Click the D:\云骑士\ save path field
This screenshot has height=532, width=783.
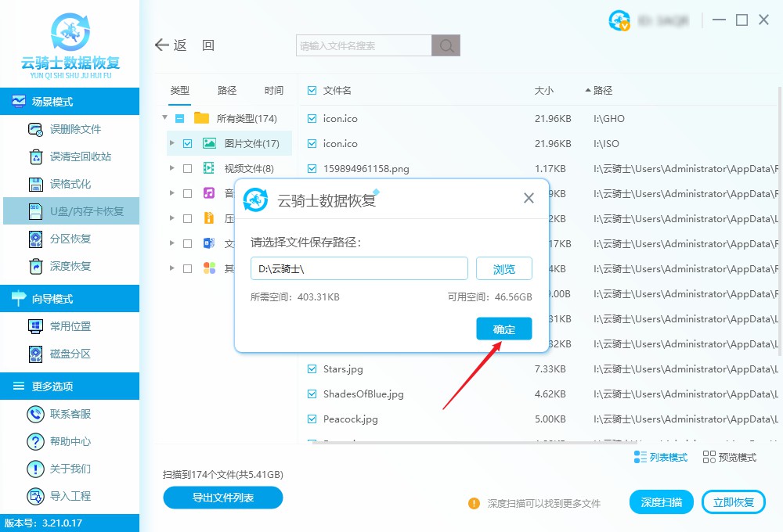(359, 269)
